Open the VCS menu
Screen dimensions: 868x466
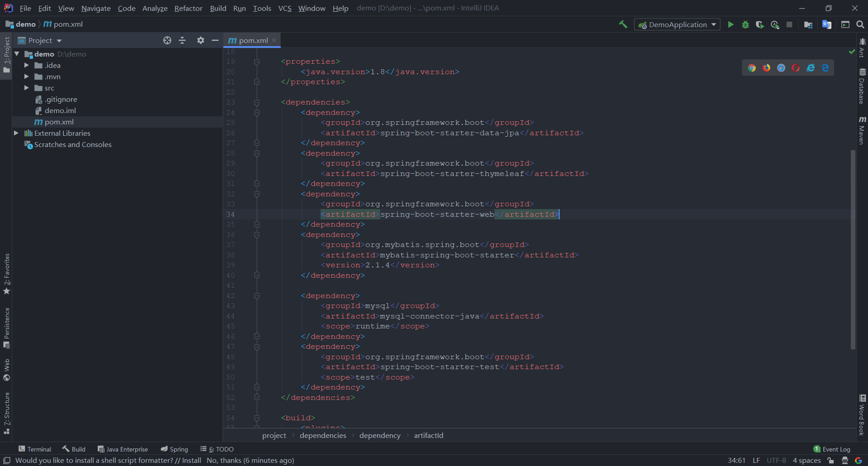(x=285, y=8)
